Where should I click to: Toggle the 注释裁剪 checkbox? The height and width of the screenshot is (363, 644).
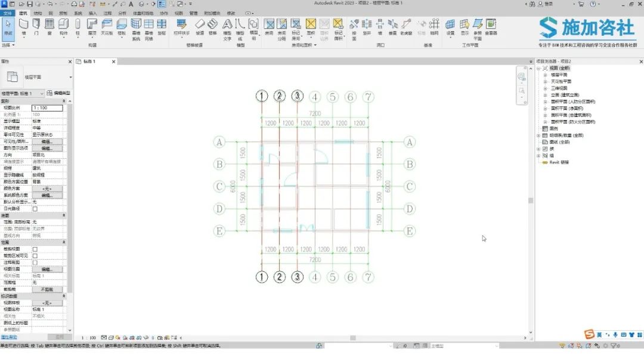[x=35, y=263]
